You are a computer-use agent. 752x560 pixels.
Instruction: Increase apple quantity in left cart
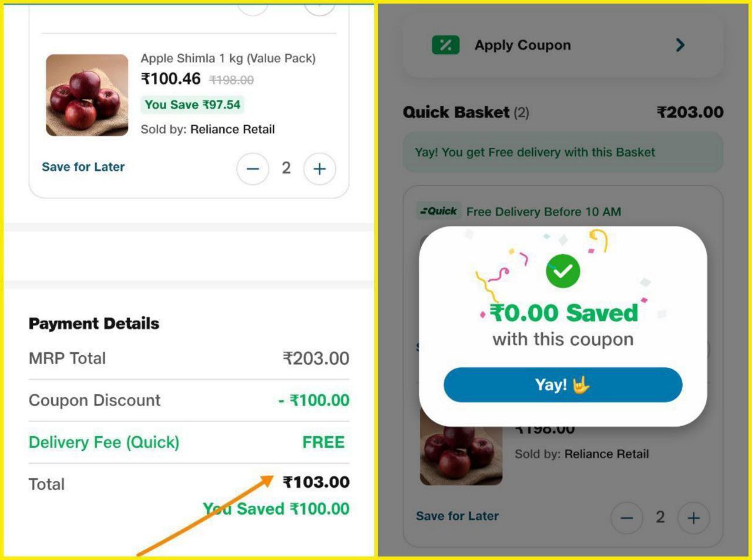coord(319,169)
